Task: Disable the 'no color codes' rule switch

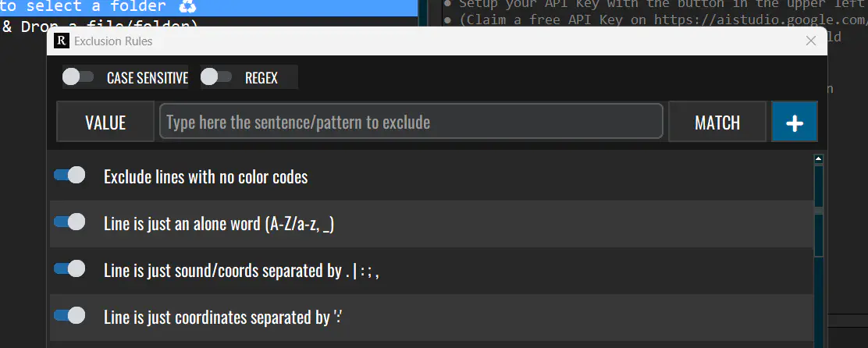Action: [x=69, y=176]
